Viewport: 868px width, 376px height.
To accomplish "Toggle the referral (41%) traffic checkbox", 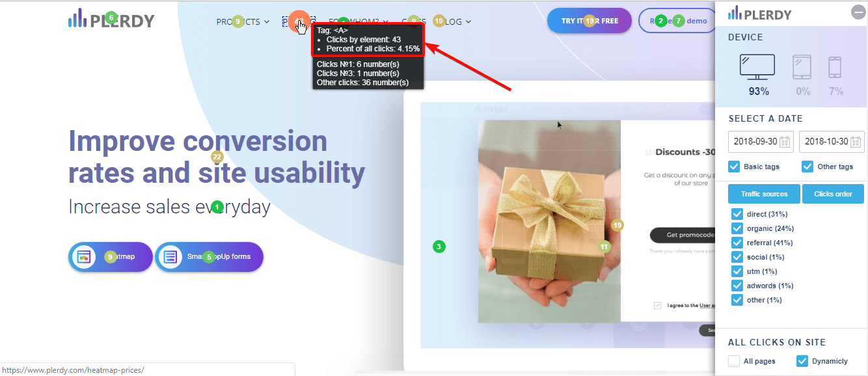I will [737, 243].
